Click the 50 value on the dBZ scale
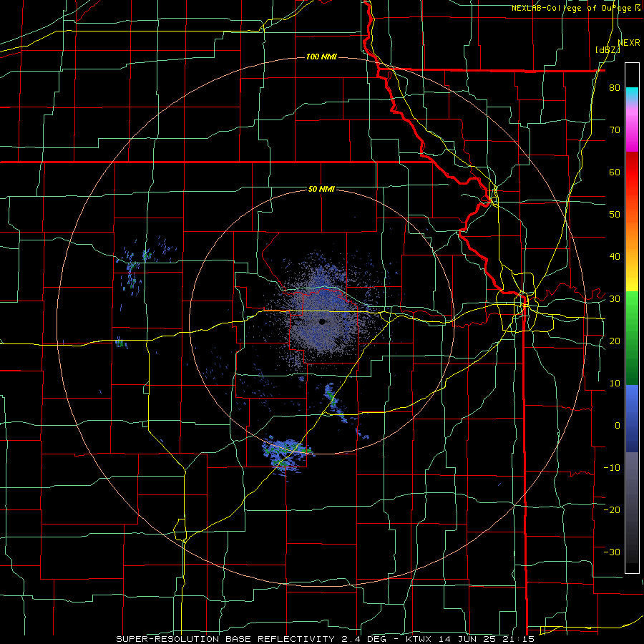Screen dimensions: 644x644 (x=615, y=215)
